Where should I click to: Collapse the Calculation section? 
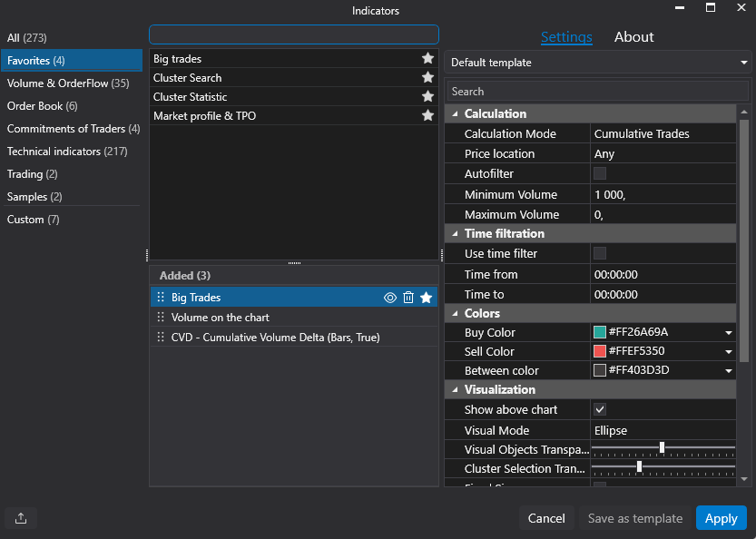coord(456,113)
